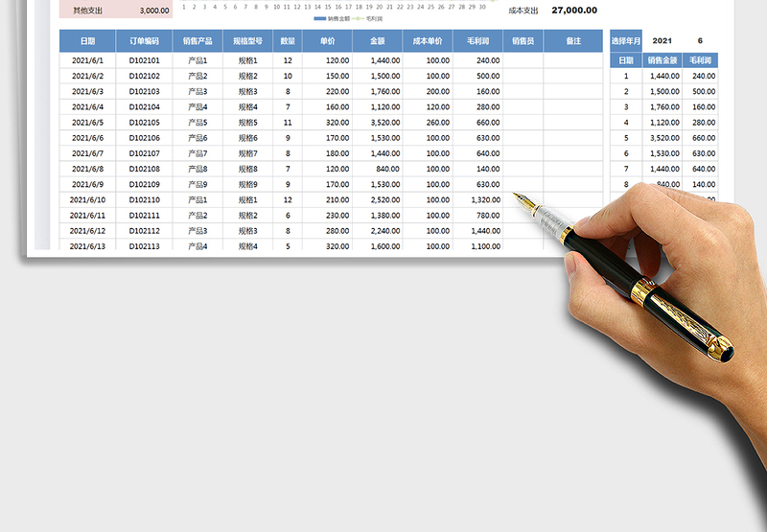Image resolution: width=767 pixels, height=532 pixels.
Task: Select the 规格型号 column header
Action: coord(248,41)
